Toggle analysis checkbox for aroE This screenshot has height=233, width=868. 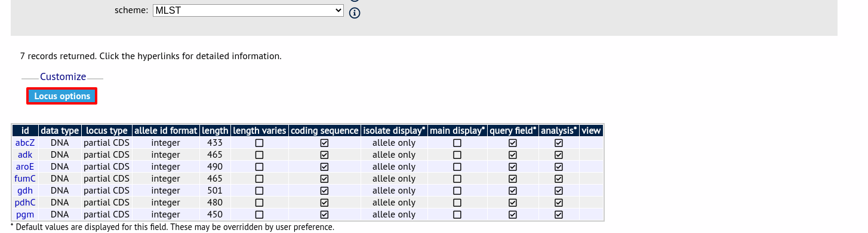point(559,167)
